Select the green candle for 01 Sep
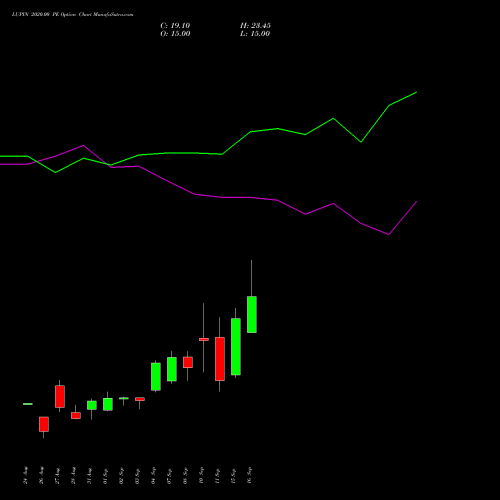 coord(108,404)
